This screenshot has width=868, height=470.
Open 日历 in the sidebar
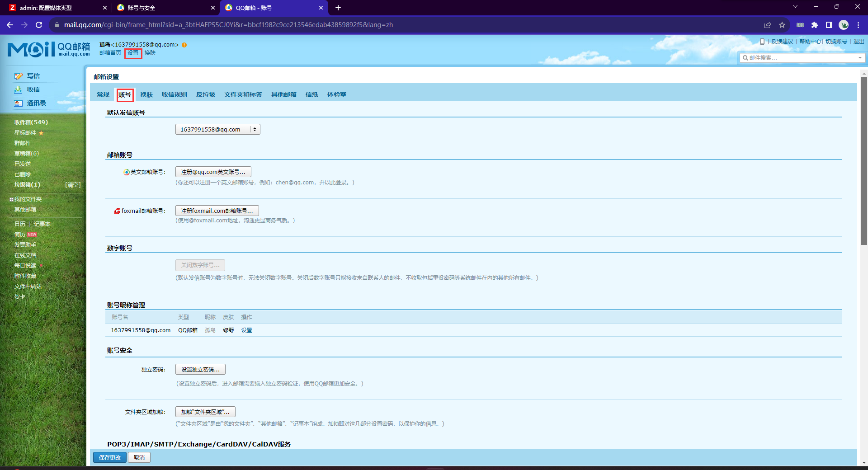tap(20, 224)
